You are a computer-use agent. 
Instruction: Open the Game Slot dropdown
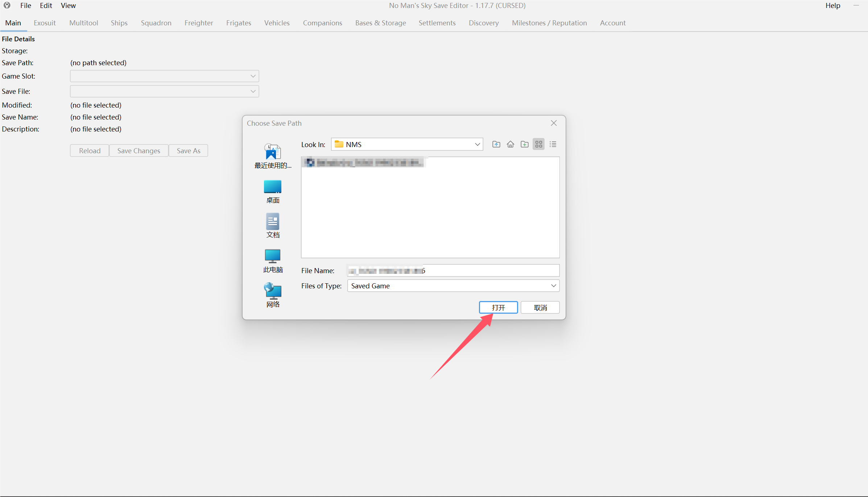(x=164, y=76)
